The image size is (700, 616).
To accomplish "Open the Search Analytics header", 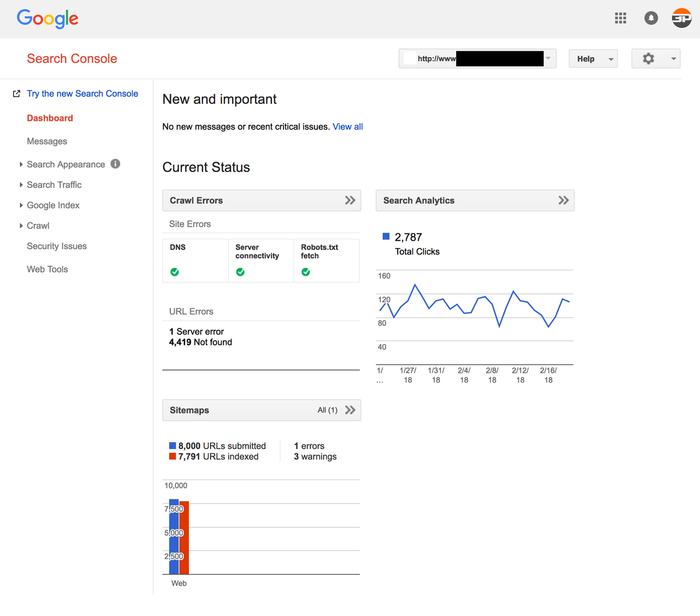I will click(475, 200).
